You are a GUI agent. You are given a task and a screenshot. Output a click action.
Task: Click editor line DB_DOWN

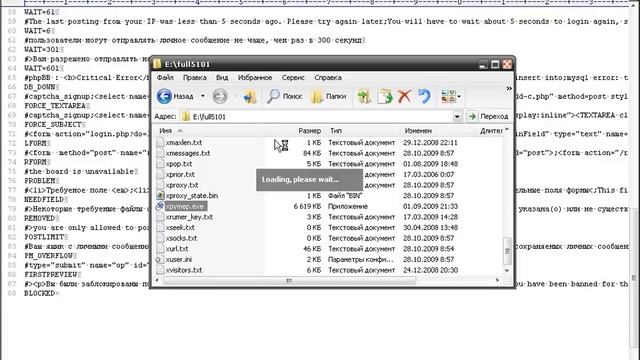(40, 87)
